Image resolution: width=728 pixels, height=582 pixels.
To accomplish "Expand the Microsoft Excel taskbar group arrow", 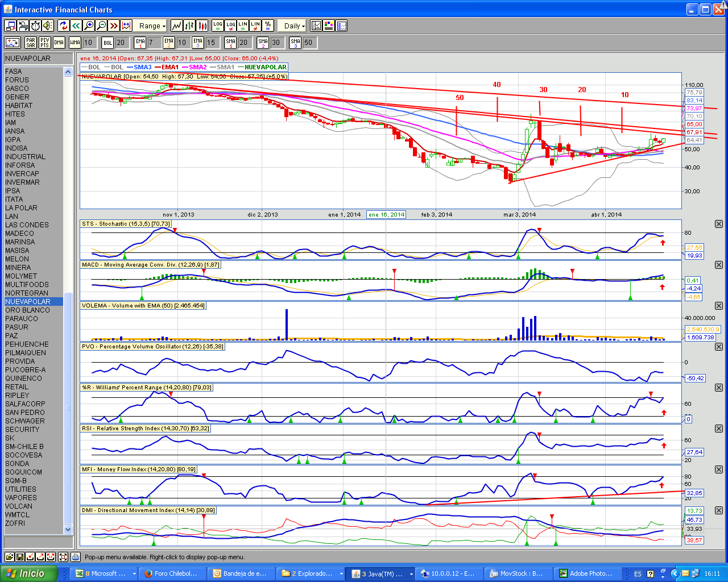I will click(134, 574).
